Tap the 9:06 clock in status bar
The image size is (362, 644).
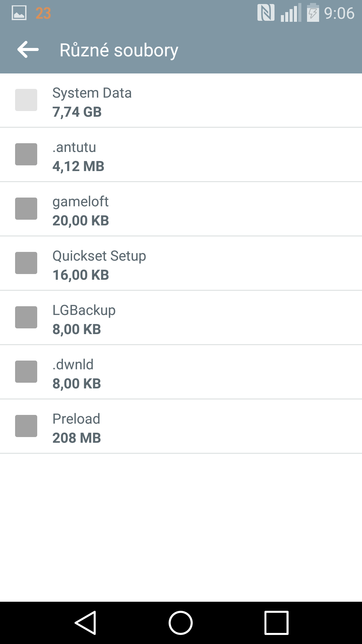339,13
